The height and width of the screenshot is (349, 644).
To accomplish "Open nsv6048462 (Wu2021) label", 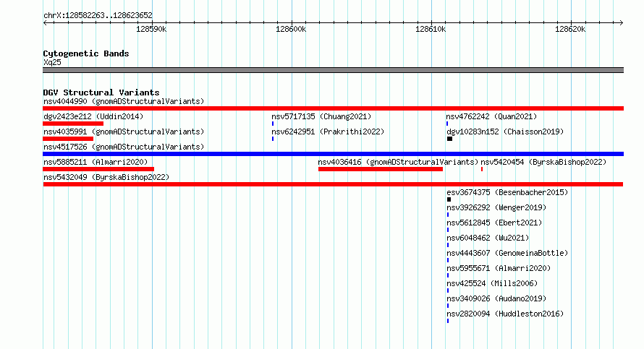I will [x=488, y=238].
